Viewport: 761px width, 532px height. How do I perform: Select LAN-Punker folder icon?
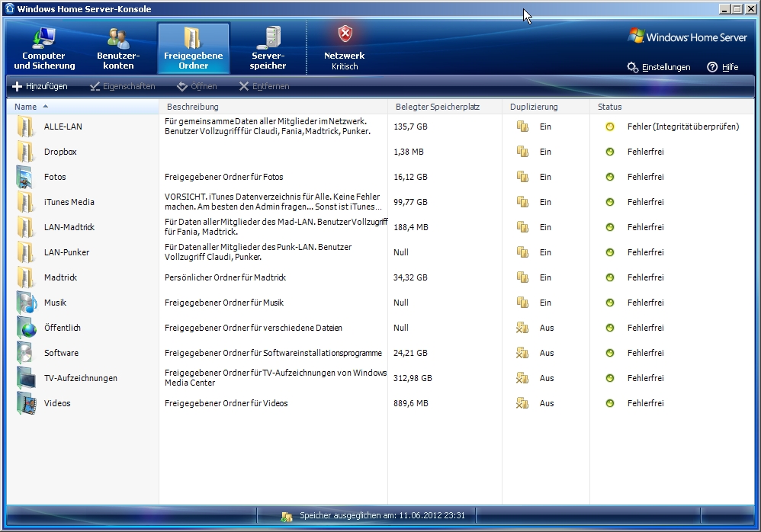coord(25,253)
